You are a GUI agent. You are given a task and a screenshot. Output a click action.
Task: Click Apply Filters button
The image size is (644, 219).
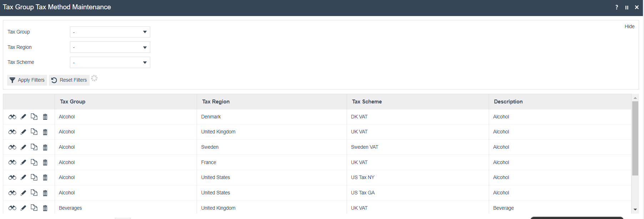(27, 80)
